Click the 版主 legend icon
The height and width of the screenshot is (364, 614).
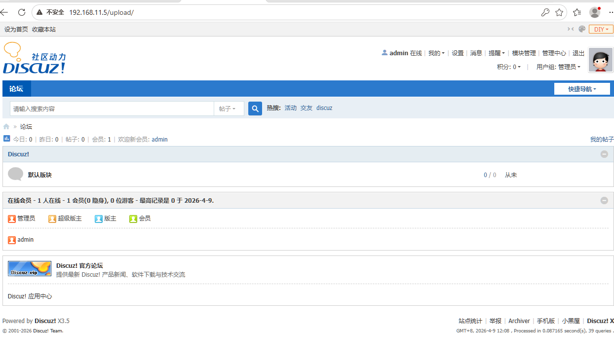point(99,218)
